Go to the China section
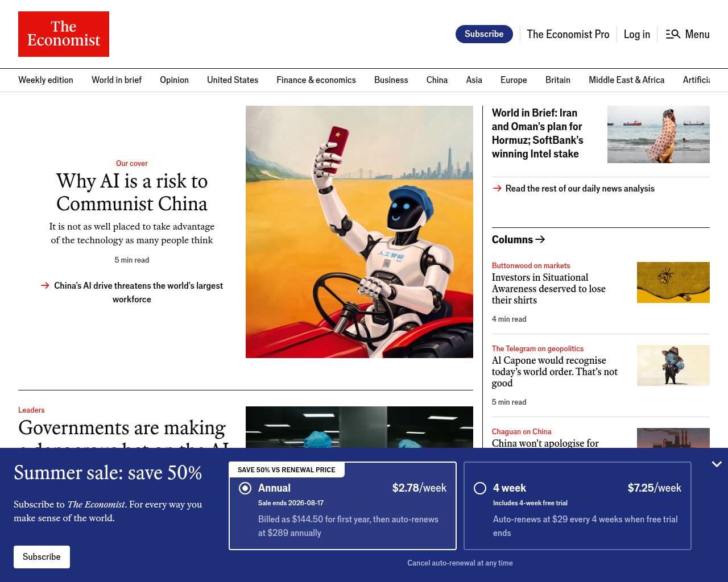The width and height of the screenshot is (728, 582). click(437, 80)
